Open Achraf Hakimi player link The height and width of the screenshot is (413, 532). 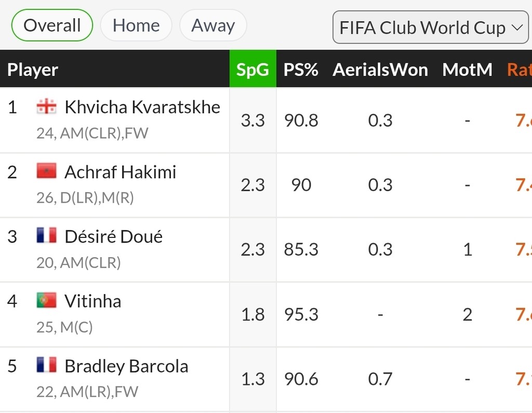120,172
